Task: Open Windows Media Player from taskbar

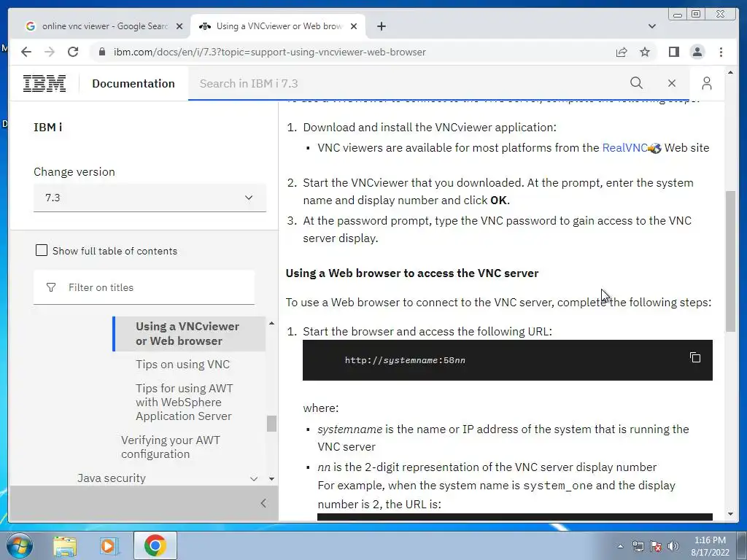Action: 109,545
